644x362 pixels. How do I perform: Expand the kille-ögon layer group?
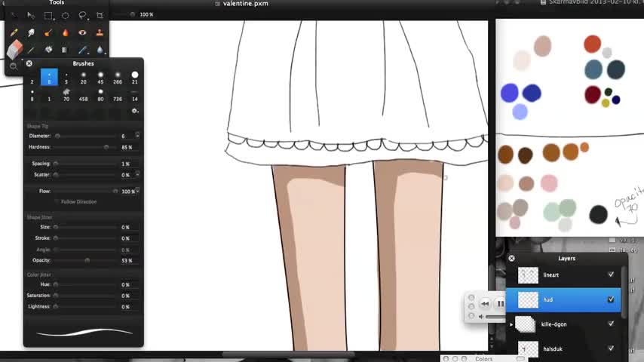click(511, 324)
